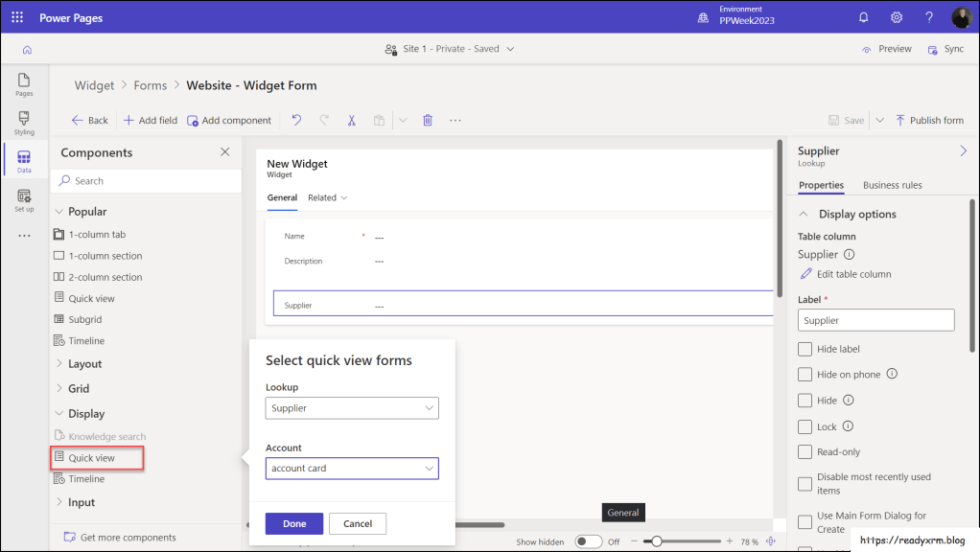
Task: Click the zoom slider handle
Action: (657, 541)
